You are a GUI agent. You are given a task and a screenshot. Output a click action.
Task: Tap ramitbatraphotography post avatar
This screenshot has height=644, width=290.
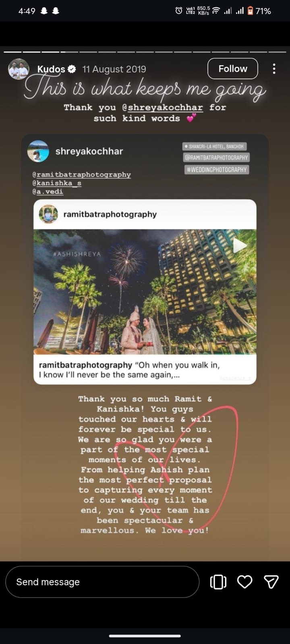pyautogui.click(x=49, y=214)
